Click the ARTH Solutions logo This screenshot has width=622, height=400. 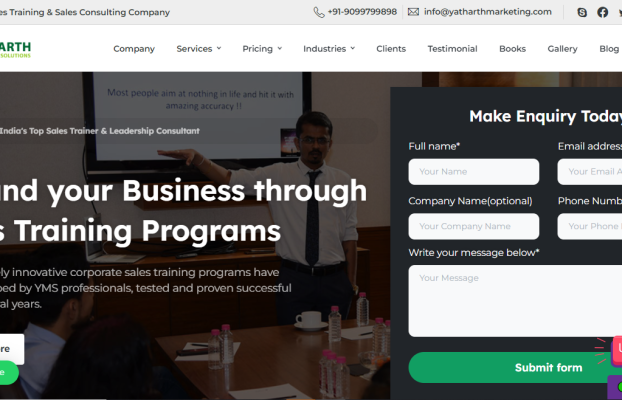pyautogui.click(x=15, y=50)
